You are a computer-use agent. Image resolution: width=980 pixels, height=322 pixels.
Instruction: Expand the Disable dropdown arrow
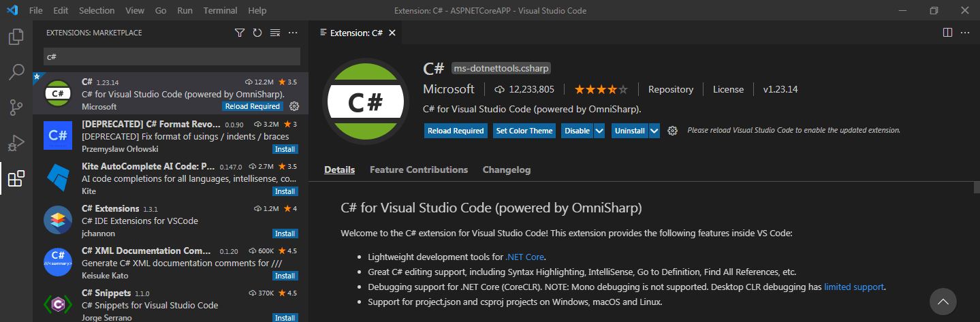click(x=599, y=131)
